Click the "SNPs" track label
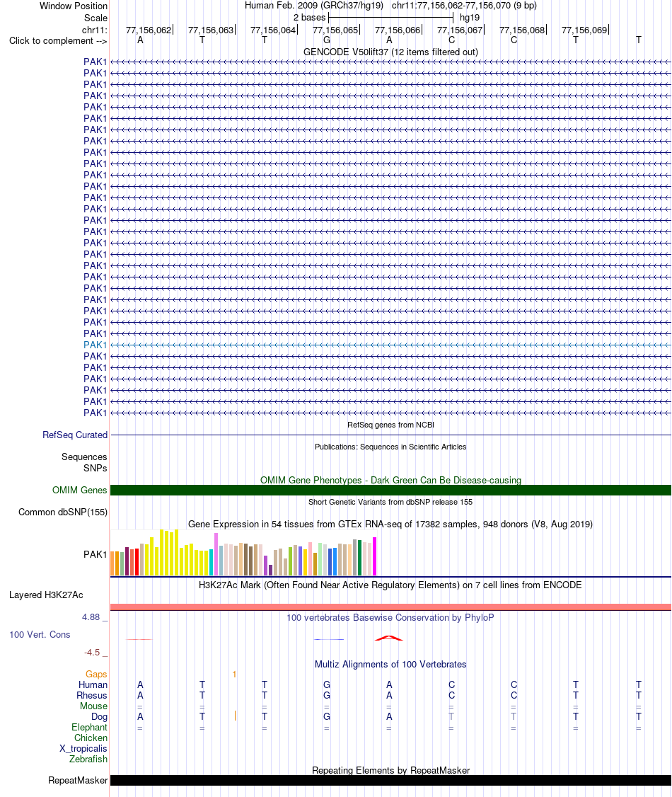 click(x=95, y=468)
